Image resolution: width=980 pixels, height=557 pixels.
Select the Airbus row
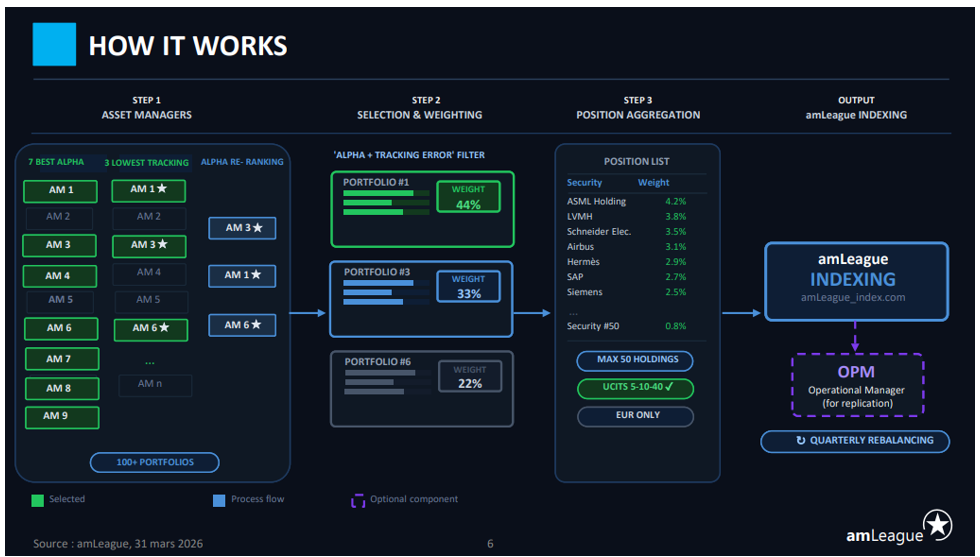tap(626, 247)
